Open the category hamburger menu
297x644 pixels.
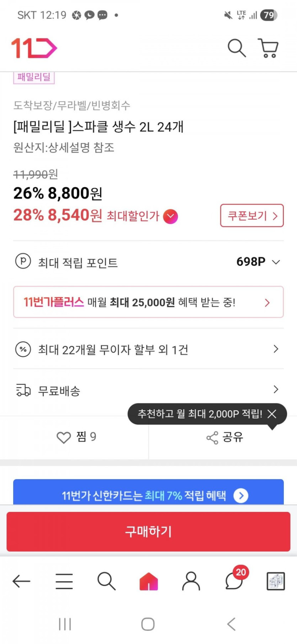point(64,581)
